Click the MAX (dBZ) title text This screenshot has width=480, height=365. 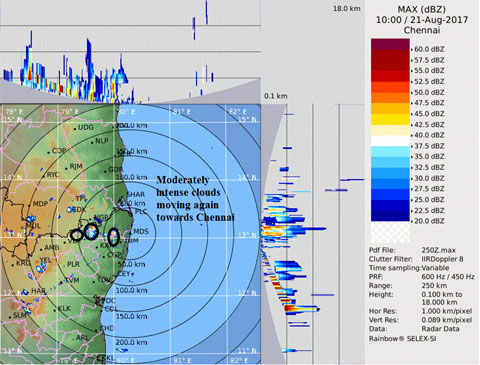422,9
